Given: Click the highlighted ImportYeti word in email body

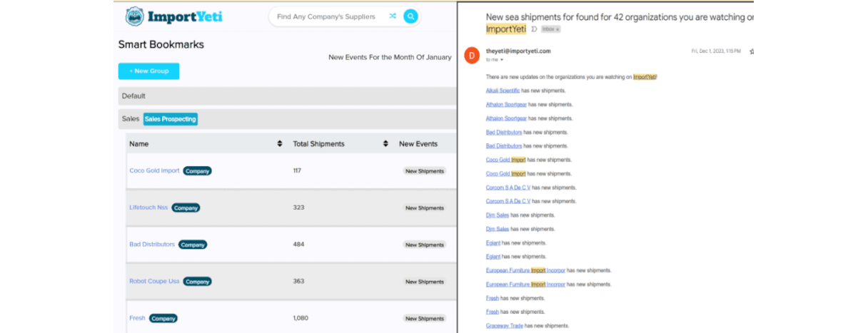Looking at the screenshot, I should (645, 76).
